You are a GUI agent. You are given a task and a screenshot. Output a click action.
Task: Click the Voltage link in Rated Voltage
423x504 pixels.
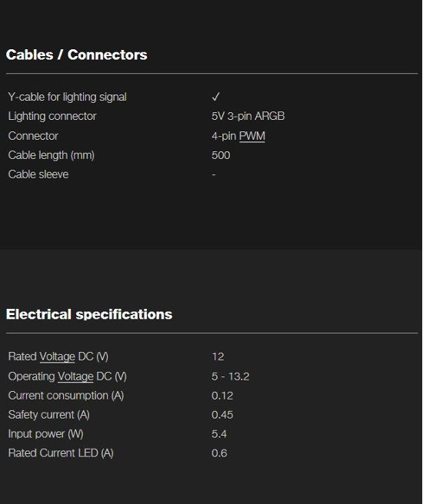pyautogui.click(x=57, y=356)
